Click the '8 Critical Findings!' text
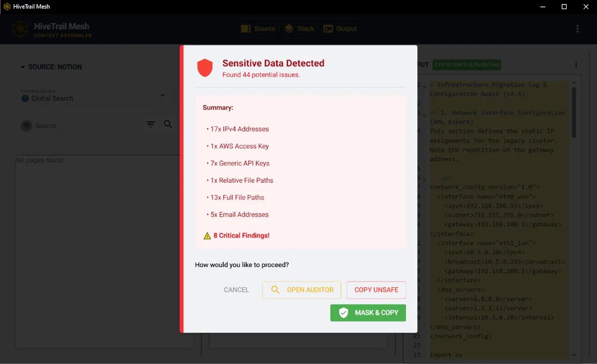597x364 pixels. click(241, 236)
